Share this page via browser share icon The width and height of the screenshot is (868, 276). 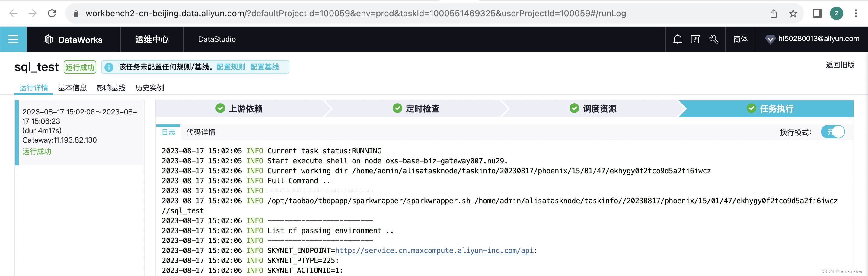(773, 14)
